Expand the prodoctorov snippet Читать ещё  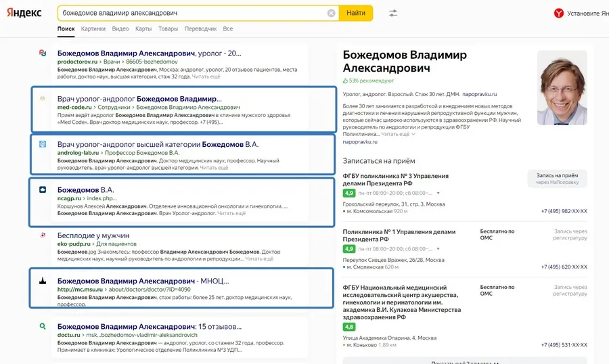[206, 76]
